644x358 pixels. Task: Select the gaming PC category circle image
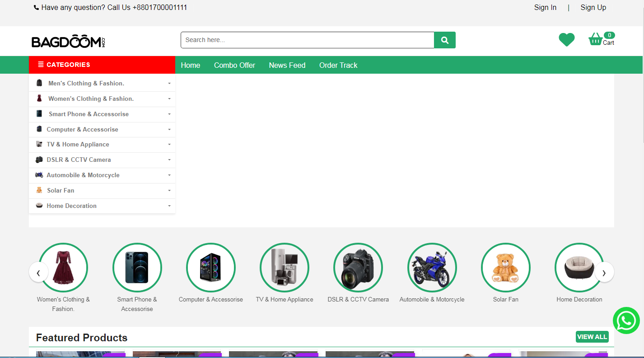tap(211, 268)
